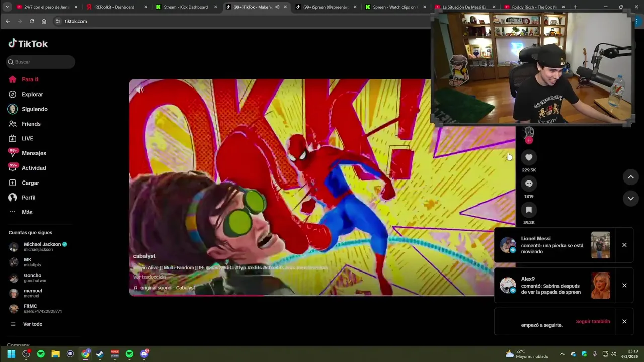Open the Para ti home feed
This screenshot has height=362, width=644.
tap(24, 79)
